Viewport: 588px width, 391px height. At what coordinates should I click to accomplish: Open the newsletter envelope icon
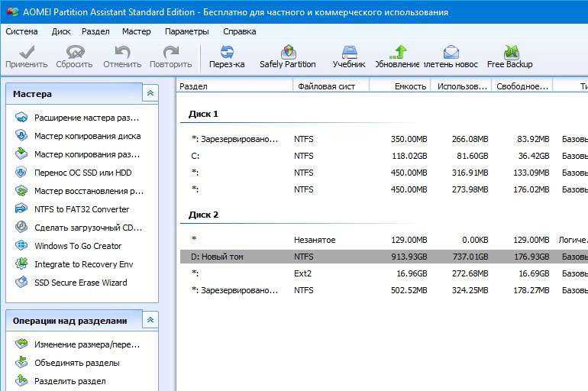pos(451,52)
